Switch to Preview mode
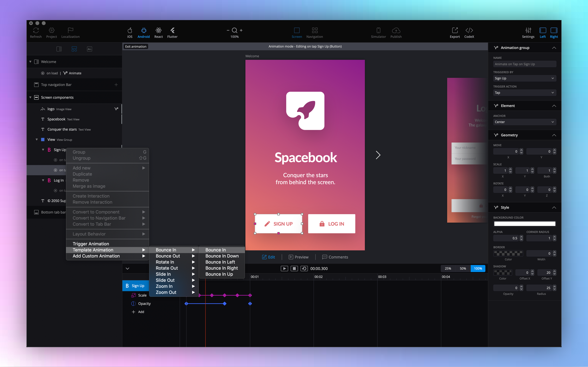This screenshot has height=367, width=588. [299, 257]
